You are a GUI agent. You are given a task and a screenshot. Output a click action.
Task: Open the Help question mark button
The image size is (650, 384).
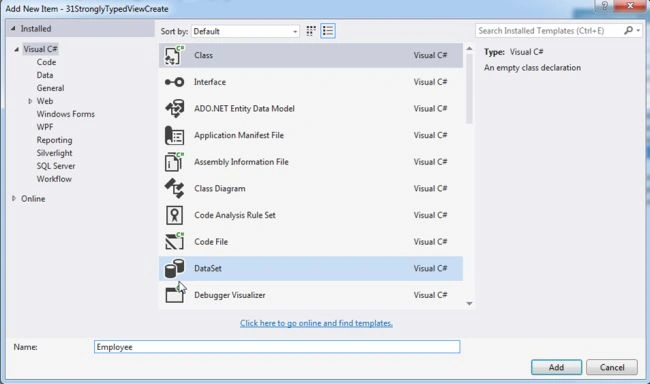tap(604, 6)
